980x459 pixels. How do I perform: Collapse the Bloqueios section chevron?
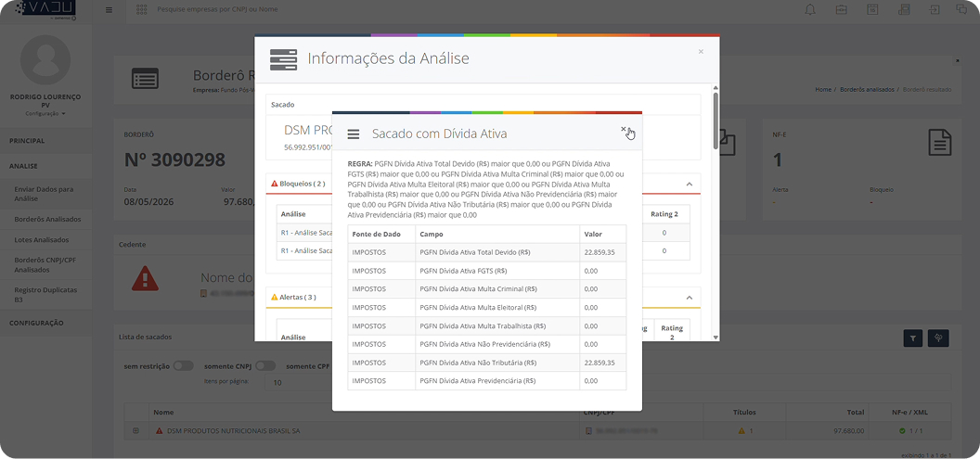click(690, 185)
